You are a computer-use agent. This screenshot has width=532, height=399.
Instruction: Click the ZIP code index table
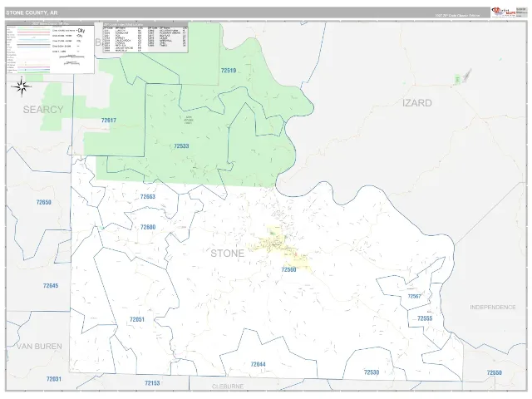(x=145, y=38)
